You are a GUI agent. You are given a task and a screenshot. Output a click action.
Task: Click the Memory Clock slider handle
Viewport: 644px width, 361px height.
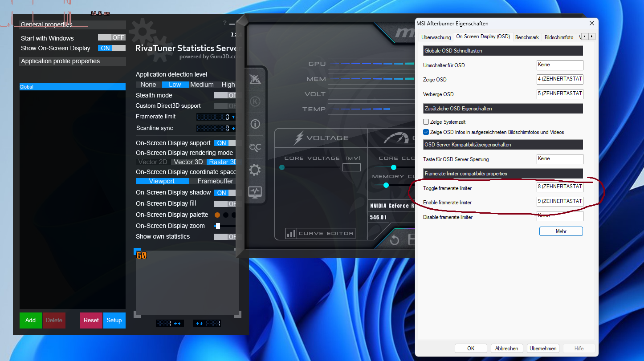coord(386,185)
